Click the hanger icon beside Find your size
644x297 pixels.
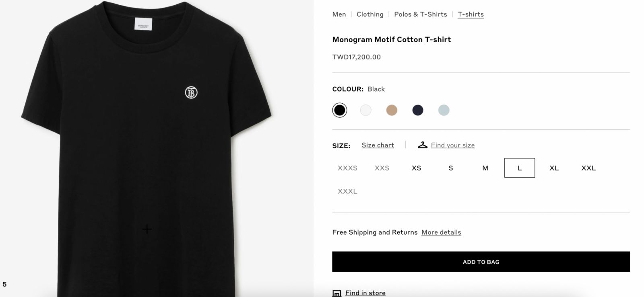point(423,145)
